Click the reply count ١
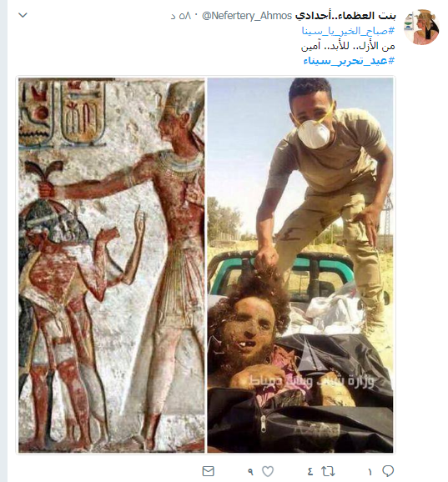 [x=370, y=471]
